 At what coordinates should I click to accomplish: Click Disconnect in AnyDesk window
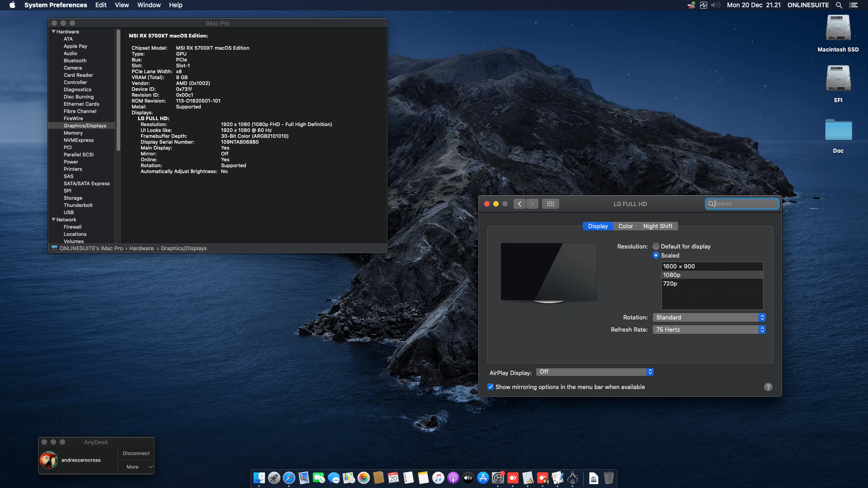pos(136,453)
